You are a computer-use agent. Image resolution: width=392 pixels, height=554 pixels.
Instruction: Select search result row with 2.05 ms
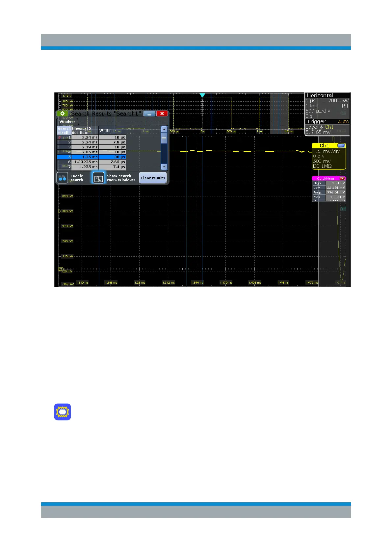pyautogui.click(x=91, y=152)
